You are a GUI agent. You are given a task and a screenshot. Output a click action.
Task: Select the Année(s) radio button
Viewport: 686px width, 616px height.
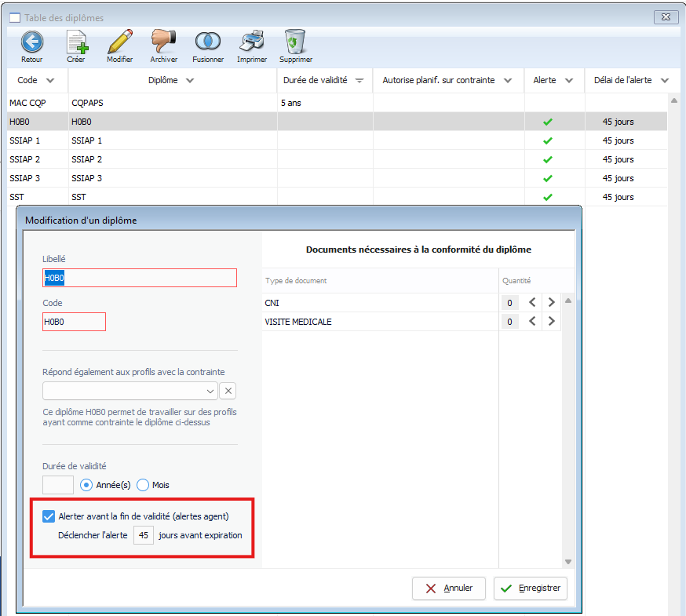coord(87,485)
